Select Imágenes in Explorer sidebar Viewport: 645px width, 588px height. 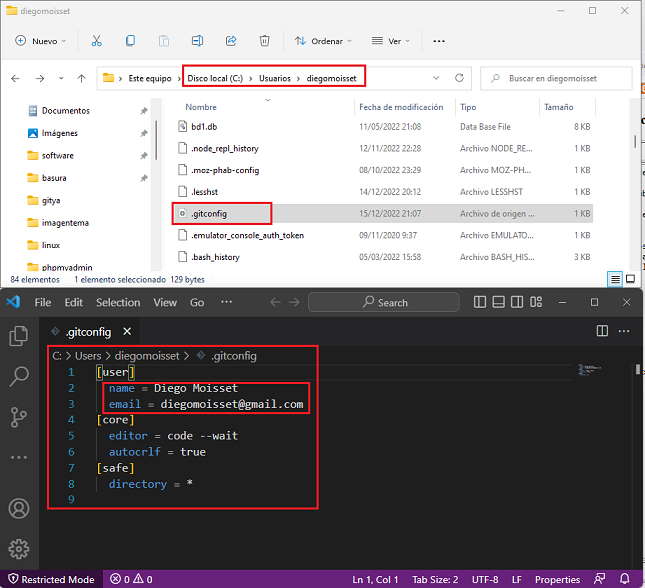tap(59, 133)
